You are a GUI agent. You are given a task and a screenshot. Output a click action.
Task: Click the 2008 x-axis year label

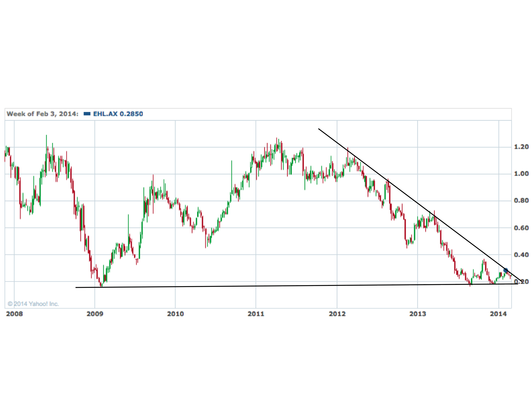pyautogui.click(x=14, y=314)
